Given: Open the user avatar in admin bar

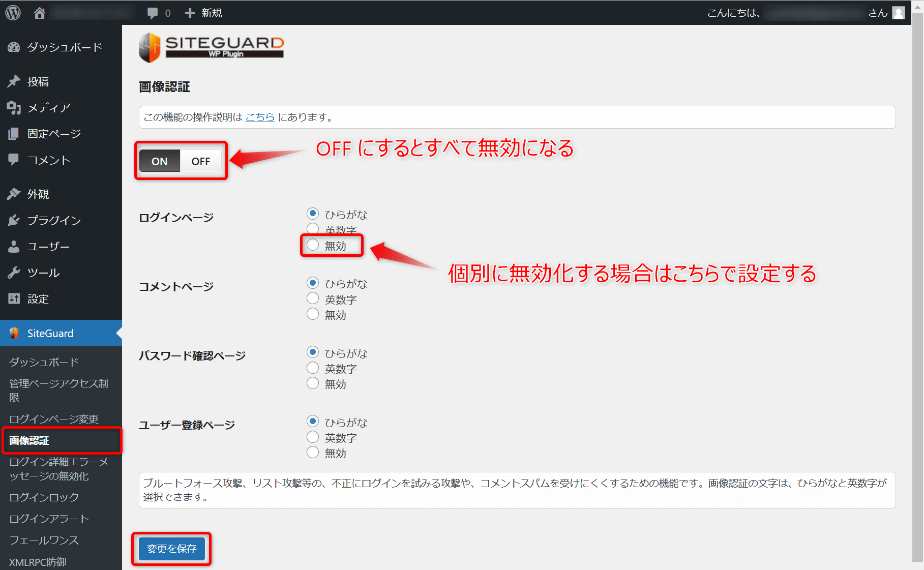Looking at the screenshot, I should pos(899,13).
